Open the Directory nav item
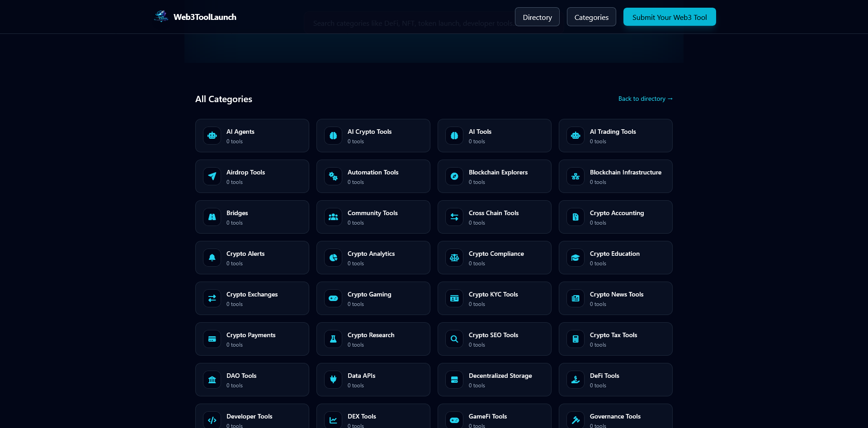This screenshot has height=428, width=868. click(x=537, y=17)
